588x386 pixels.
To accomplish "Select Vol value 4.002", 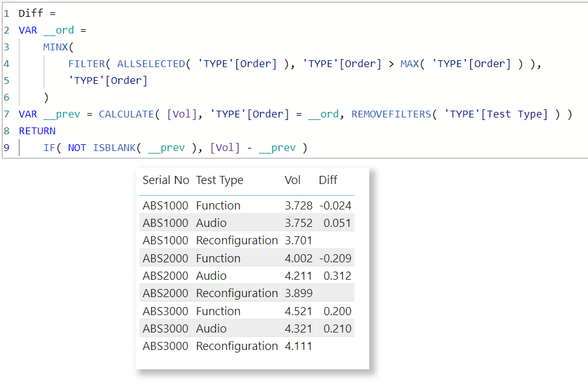I will [x=299, y=258].
